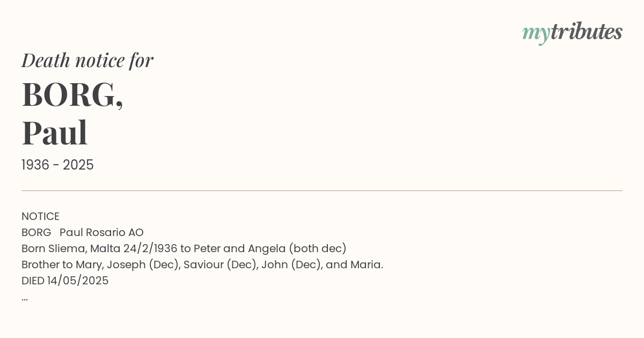Click the 'tributes' part of logo
Screen dimensions: 644x338
[x=586, y=31]
